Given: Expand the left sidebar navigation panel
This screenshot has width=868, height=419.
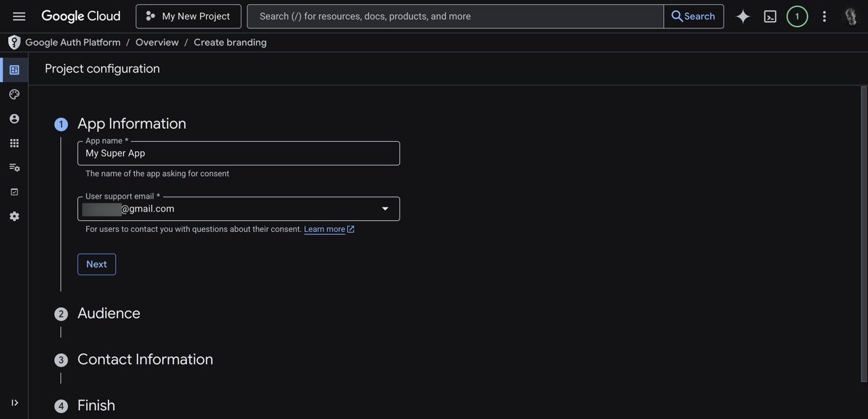Looking at the screenshot, I should [x=14, y=403].
